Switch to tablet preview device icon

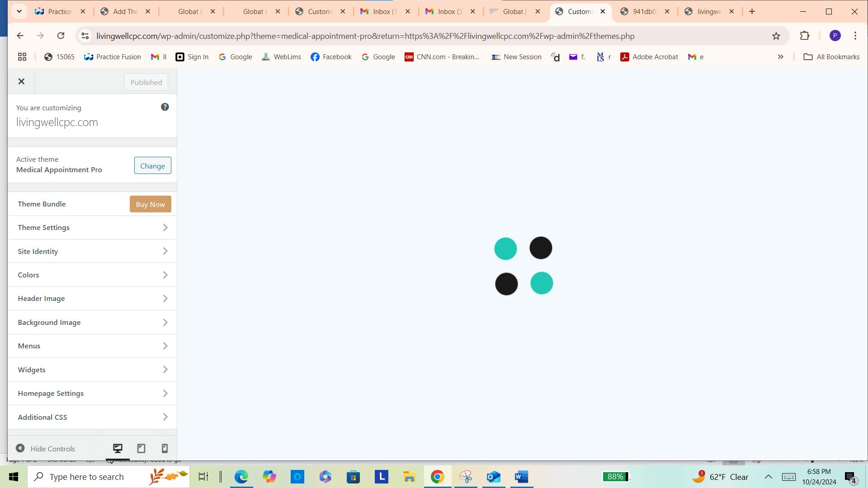pyautogui.click(x=141, y=448)
